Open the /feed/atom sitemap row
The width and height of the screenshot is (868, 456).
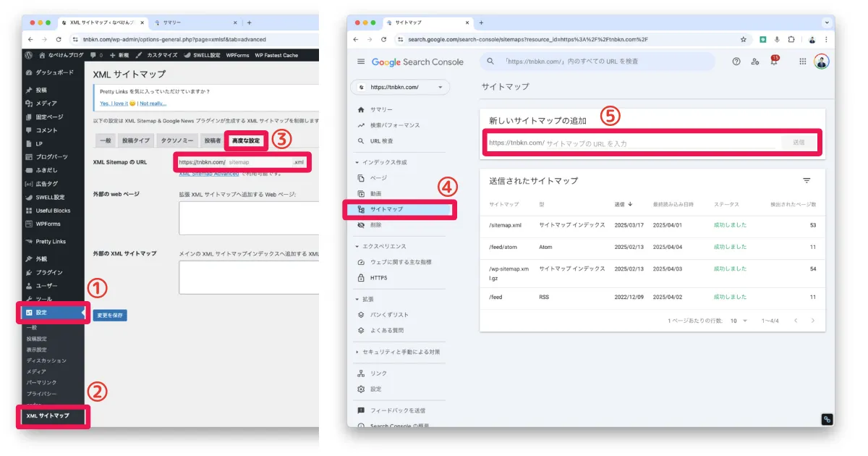[652, 247]
